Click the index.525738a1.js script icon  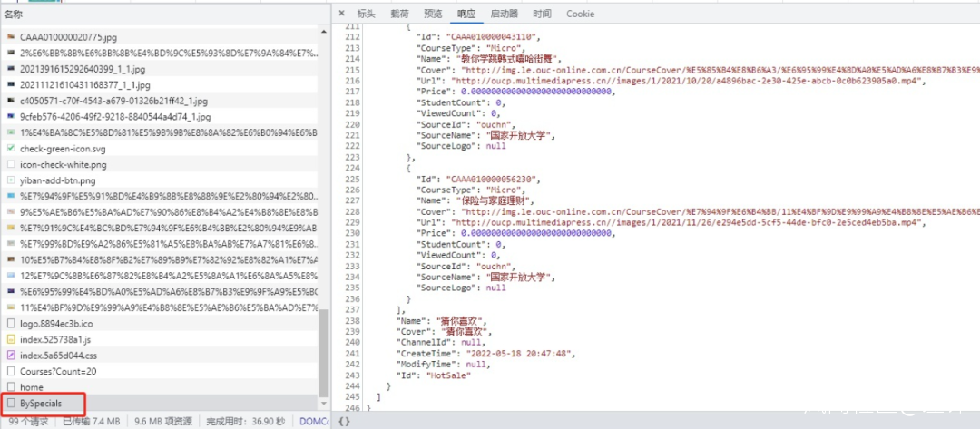click(x=11, y=339)
